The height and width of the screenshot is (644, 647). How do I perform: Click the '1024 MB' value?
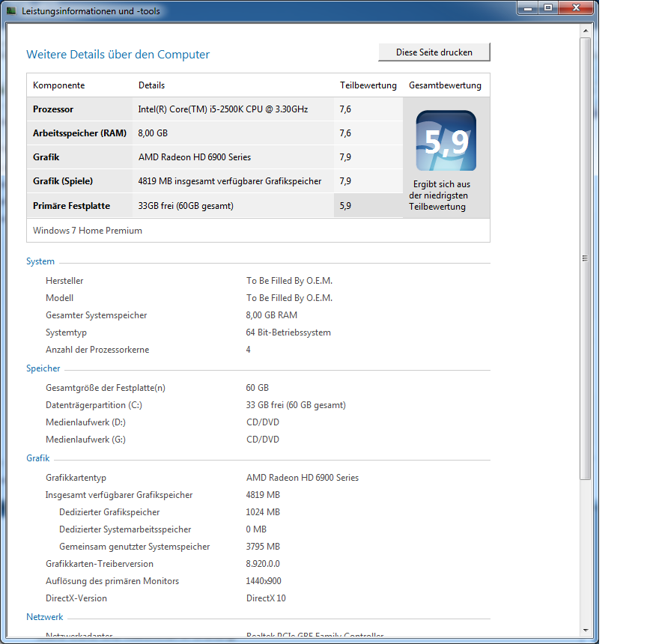tap(263, 512)
